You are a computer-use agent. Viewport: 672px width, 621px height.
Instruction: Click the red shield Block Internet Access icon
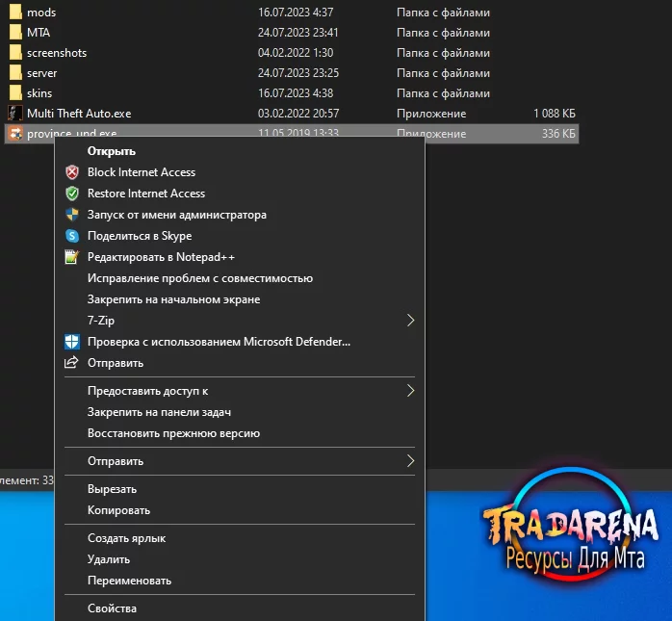click(72, 172)
